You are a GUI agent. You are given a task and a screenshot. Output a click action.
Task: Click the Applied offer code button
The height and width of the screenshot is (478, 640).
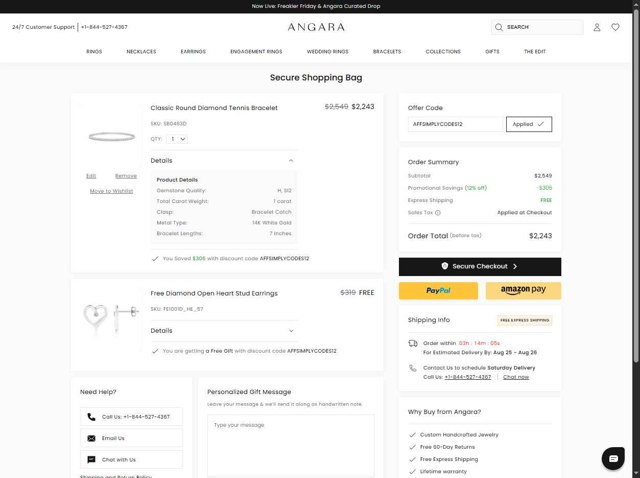(x=529, y=124)
